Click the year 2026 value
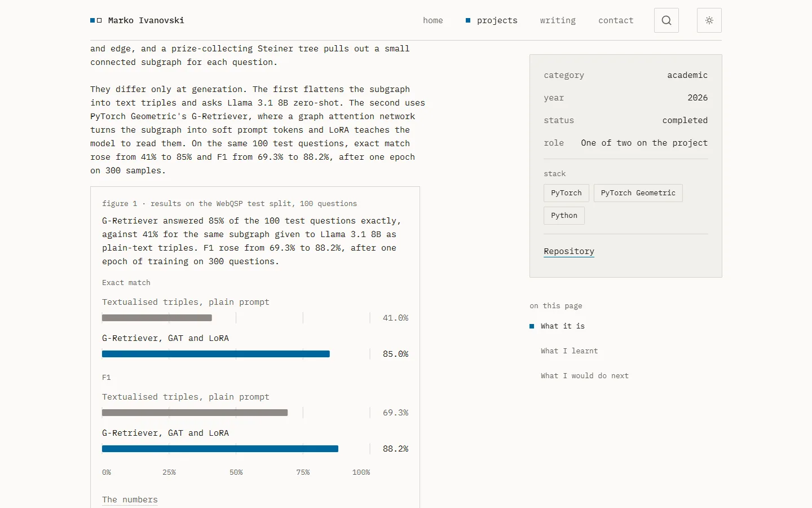Image resolution: width=812 pixels, height=508 pixels. pyautogui.click(x=698, y=98)
